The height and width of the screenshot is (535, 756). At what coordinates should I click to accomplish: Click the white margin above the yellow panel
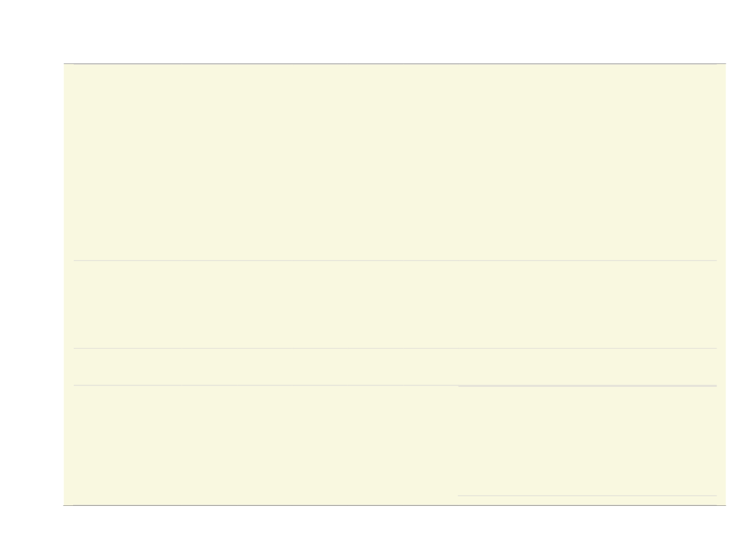click(378, 31)
